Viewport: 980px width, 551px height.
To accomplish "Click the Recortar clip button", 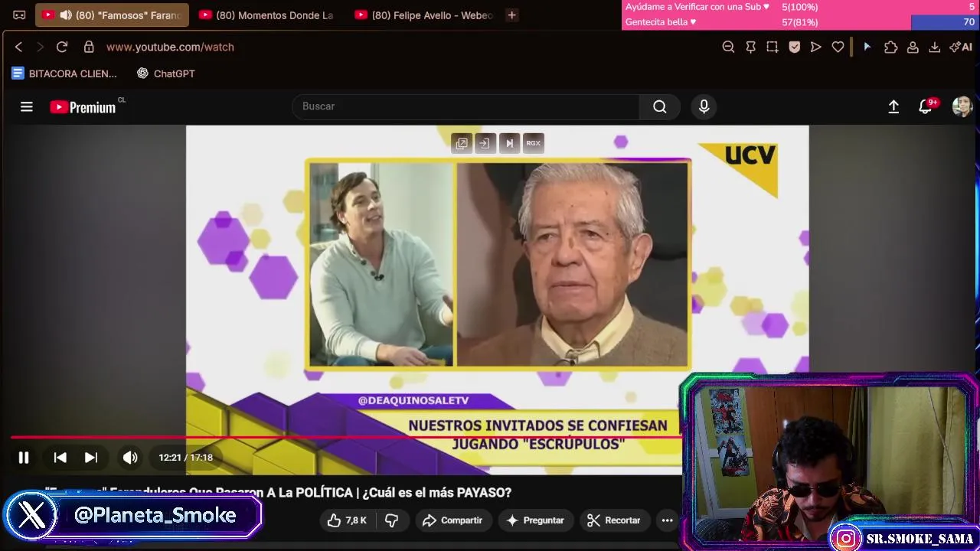I will [x=613, y=520].
